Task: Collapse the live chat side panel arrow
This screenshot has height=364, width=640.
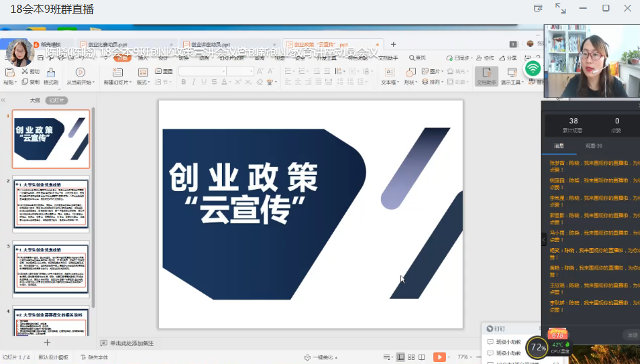Action: 544,239
